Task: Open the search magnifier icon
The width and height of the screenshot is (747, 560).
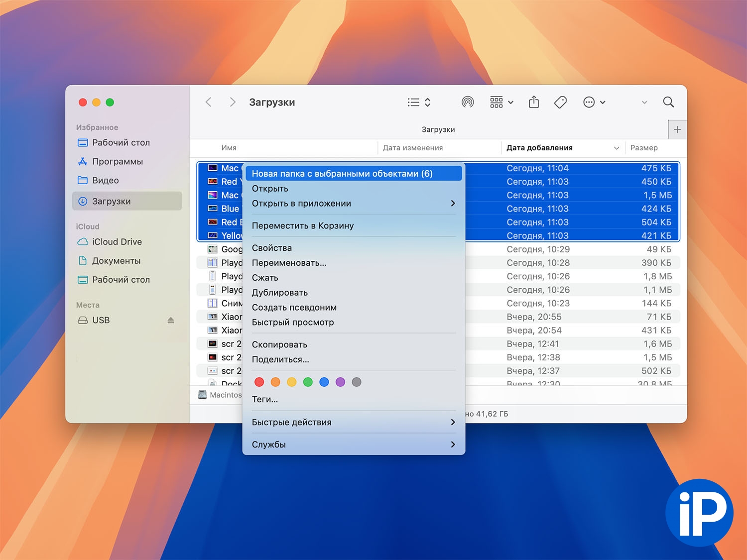Action: [668, 102]
